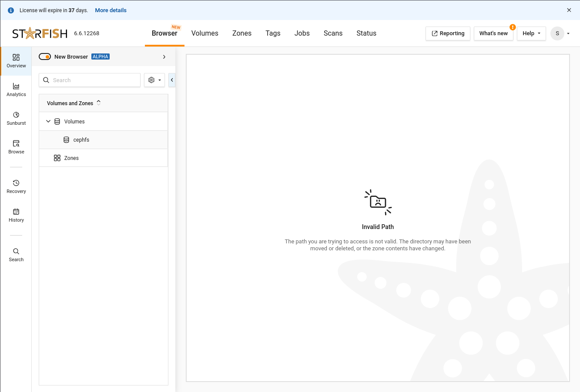The image size is (580, 392).
Task: Dismiss the license expiry banner
Action: pyautogui.click(x=569, y=10)
